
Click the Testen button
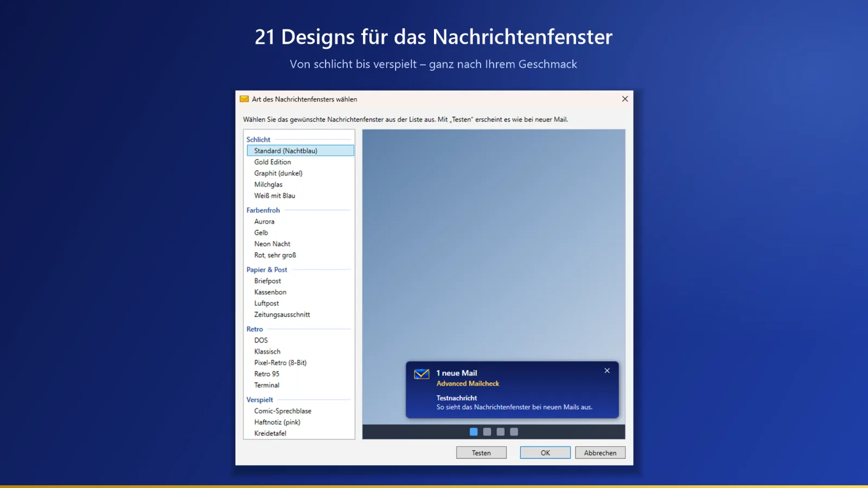[481, 453]
